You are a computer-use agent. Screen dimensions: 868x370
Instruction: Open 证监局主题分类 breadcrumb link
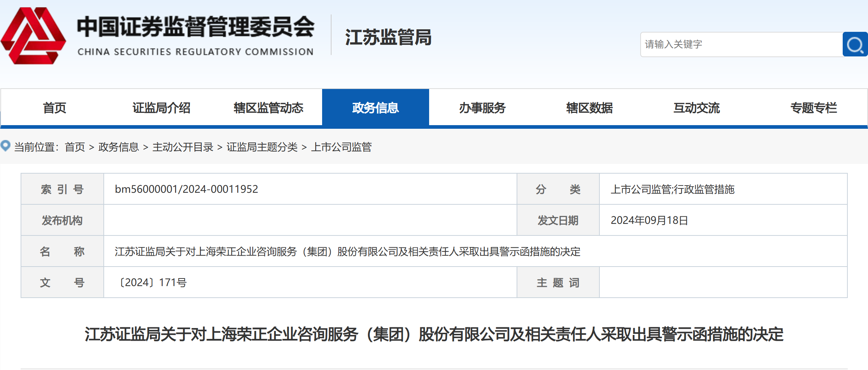262,147
